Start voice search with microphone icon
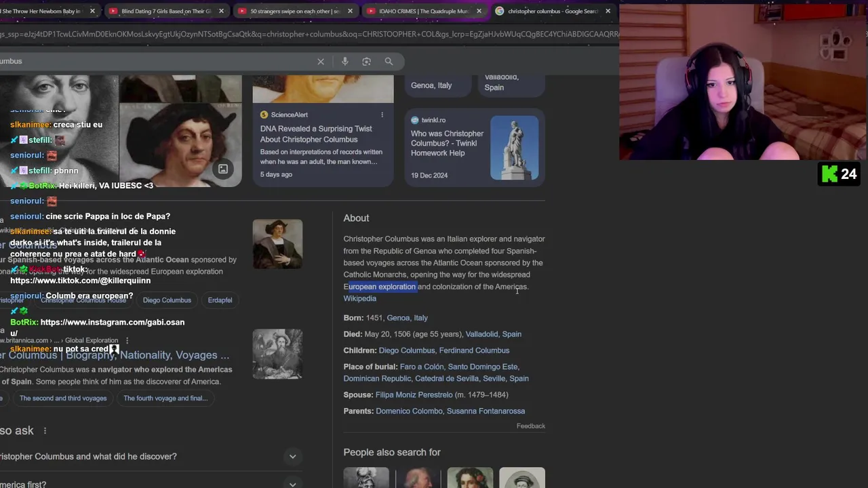Screen dimensions: 868x488 [344, 62]
